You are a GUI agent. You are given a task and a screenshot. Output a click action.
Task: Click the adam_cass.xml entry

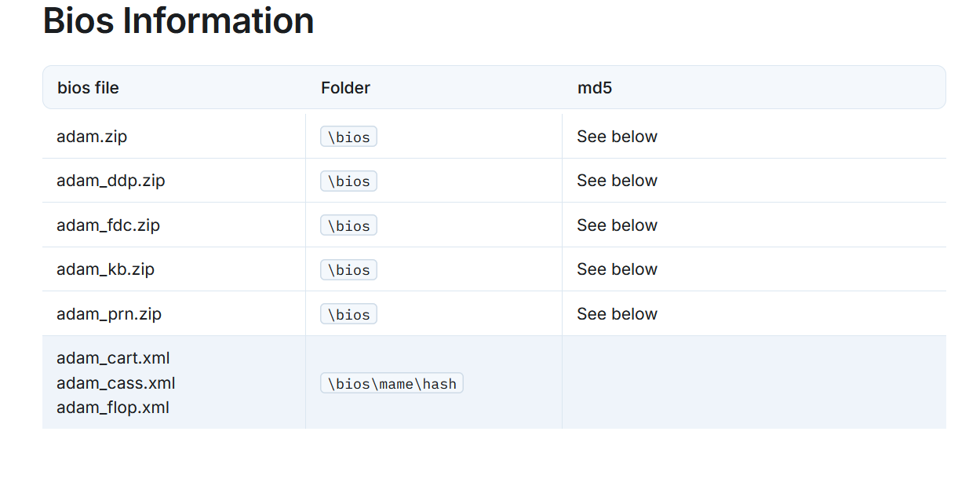click(116, 383)
